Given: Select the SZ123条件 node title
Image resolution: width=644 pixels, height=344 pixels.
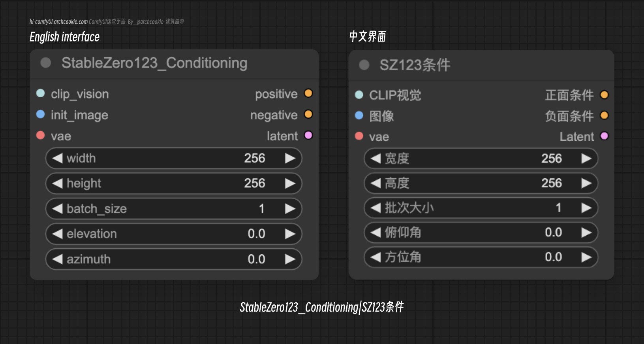Looking at the screenshot, I should coord(415,65).
